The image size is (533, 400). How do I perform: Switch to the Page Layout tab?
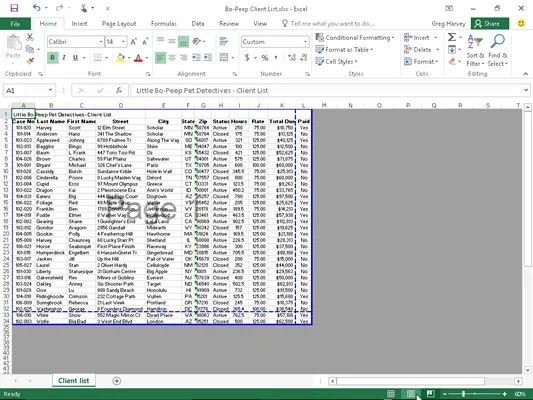click(x=119, y=24)
